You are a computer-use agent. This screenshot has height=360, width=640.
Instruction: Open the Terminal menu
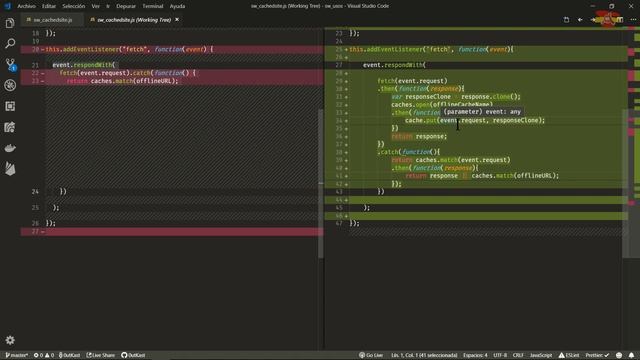coord(153,6)
